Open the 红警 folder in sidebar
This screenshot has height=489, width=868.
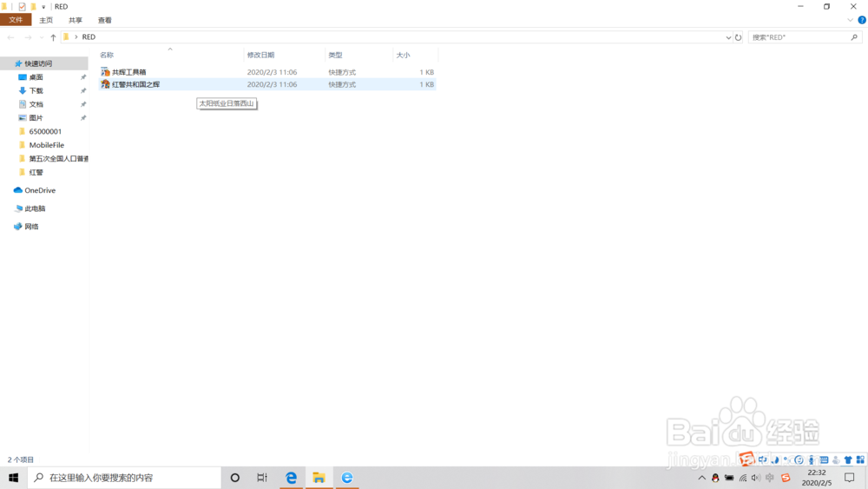36,172
